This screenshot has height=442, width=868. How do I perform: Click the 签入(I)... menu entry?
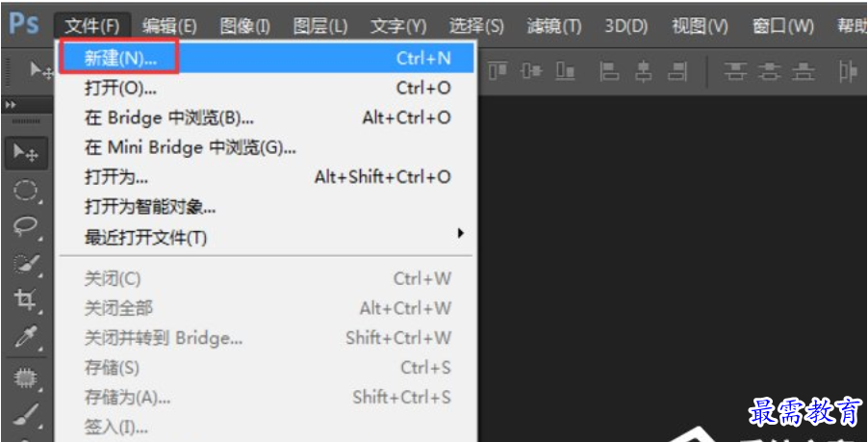coord(267,427)
